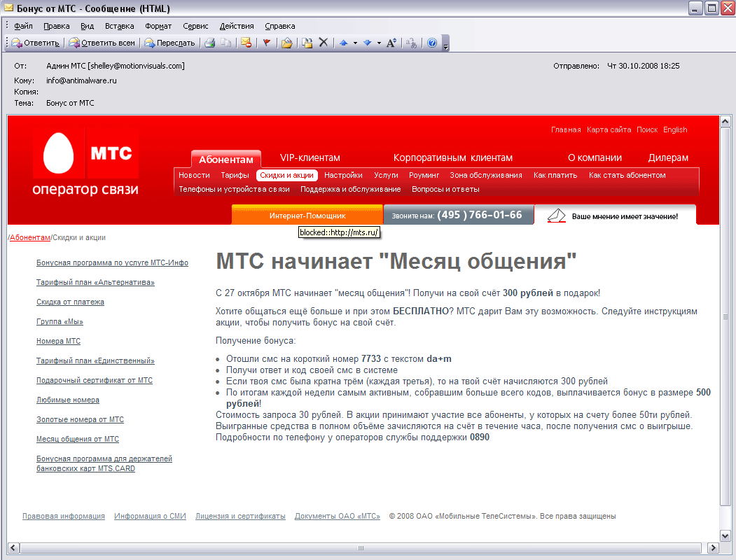Screen dimensions: 736x560
Task: Click Лицензия и сертификаты footer link
Action: 240,516
